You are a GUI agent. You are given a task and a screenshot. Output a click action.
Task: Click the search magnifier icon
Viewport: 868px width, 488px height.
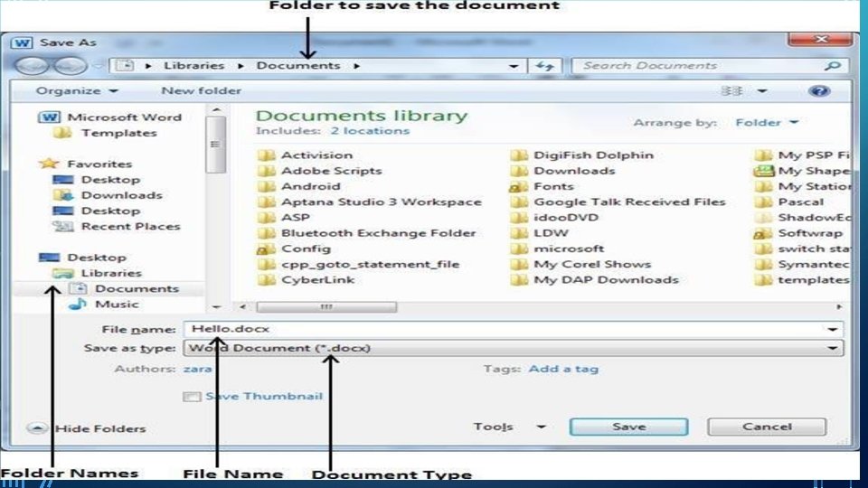click(x=832, y=65)
